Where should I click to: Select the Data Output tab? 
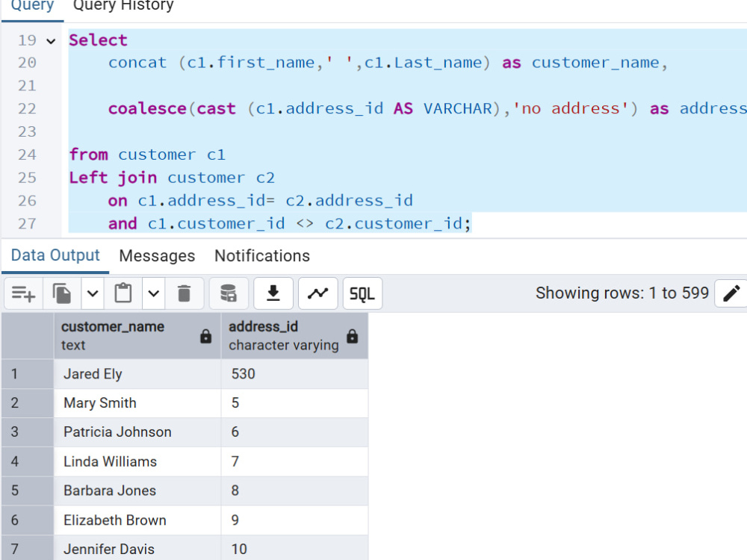tap(55, 255)
